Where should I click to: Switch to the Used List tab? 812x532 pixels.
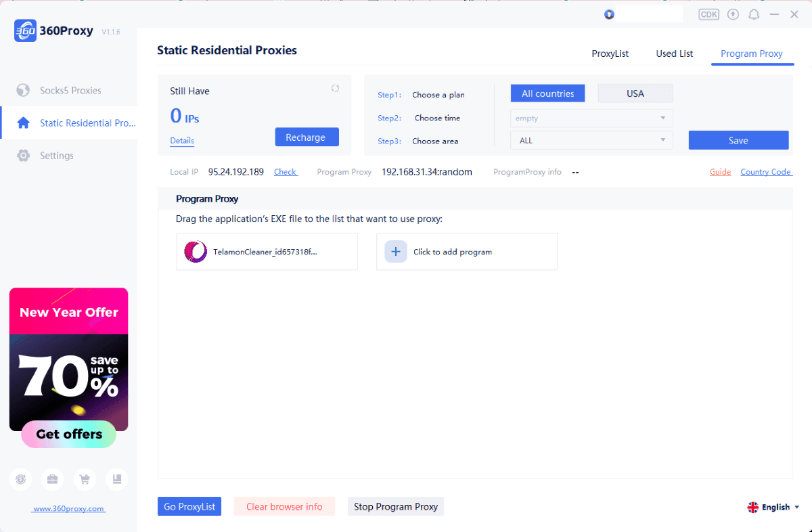coord(675,53)
